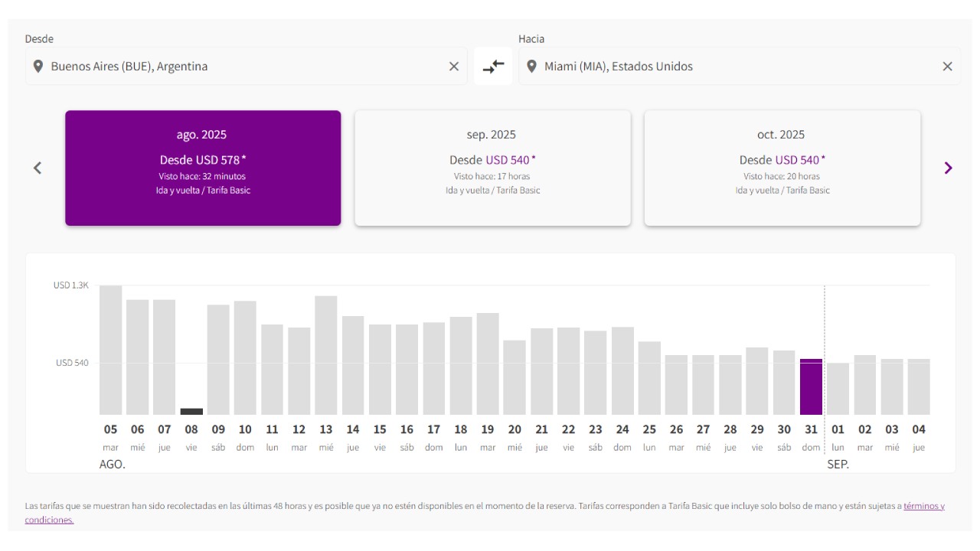This screenshot has width=980, height=551.
Task: Edit the Miami destination input
Action: (x=735, y=67)
